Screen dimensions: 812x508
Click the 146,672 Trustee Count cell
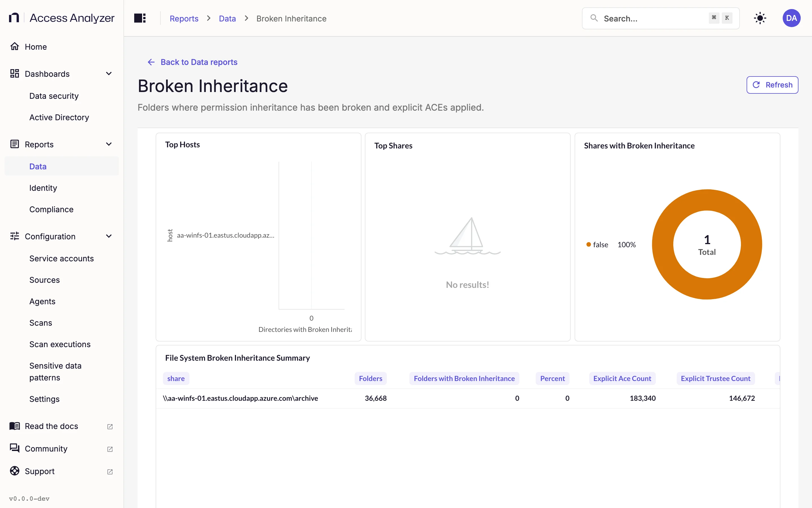click(742, 398)
